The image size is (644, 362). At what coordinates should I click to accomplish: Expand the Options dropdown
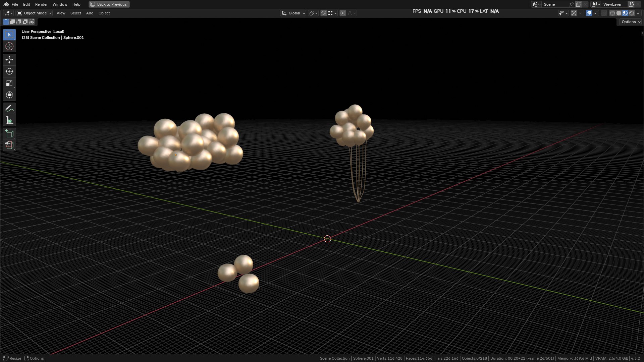tap(631, 22)
